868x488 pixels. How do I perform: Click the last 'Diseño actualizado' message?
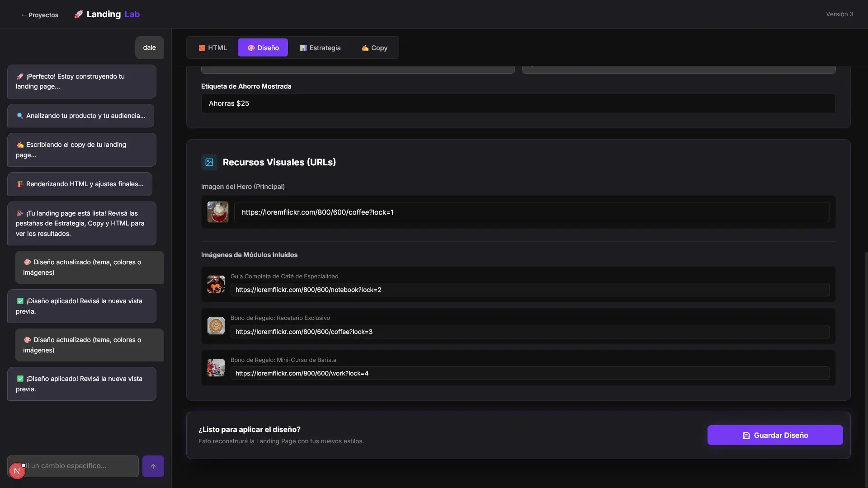click(90, 345)
